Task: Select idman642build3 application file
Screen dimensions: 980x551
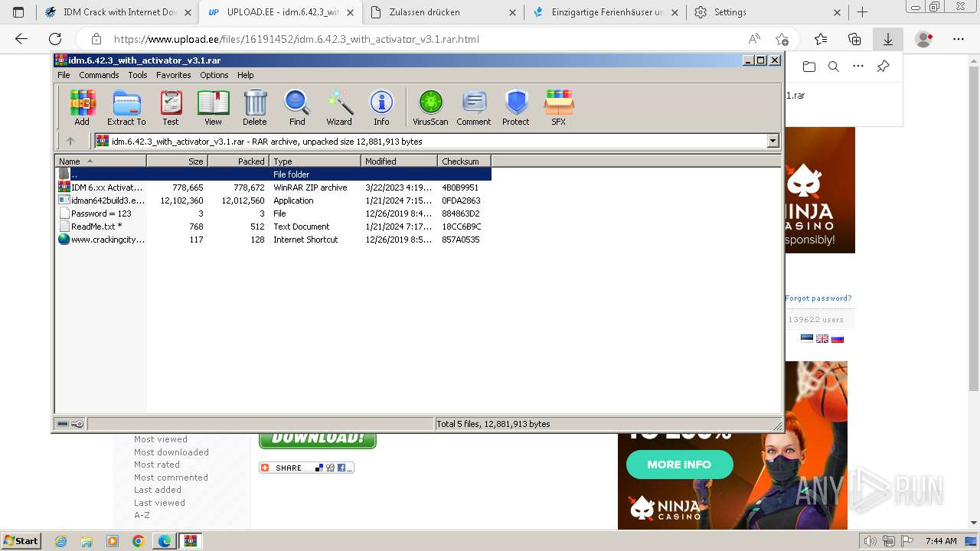Action: (x=273, y=201)
